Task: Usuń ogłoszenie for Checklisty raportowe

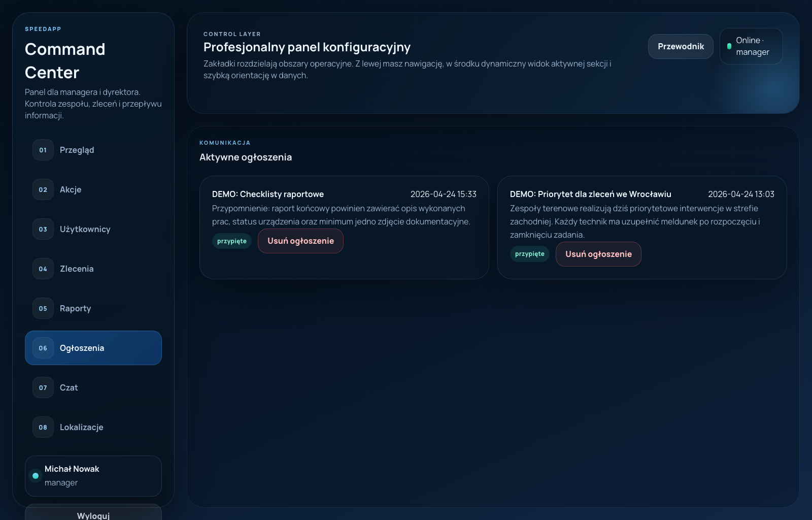Action: pos(300,241)
